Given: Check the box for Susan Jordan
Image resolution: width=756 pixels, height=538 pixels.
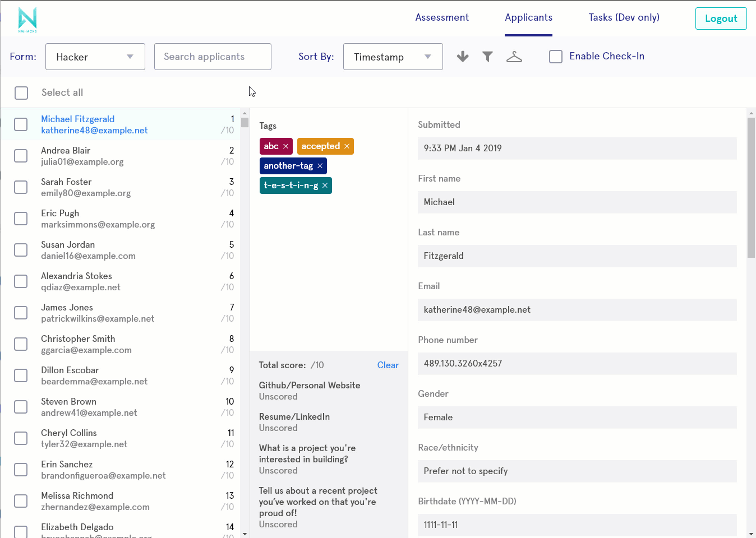Looking at the screenshot, I should click(x=21, y=250).
